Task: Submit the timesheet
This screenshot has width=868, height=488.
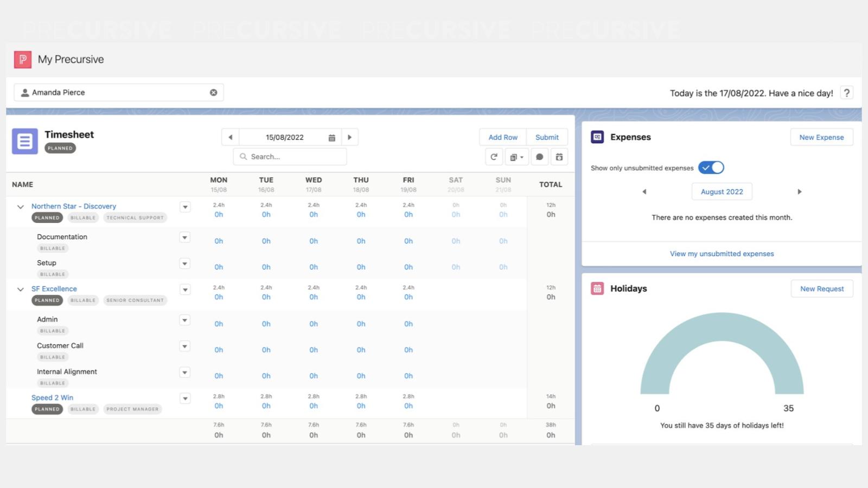Action: (x=547, y=138)
